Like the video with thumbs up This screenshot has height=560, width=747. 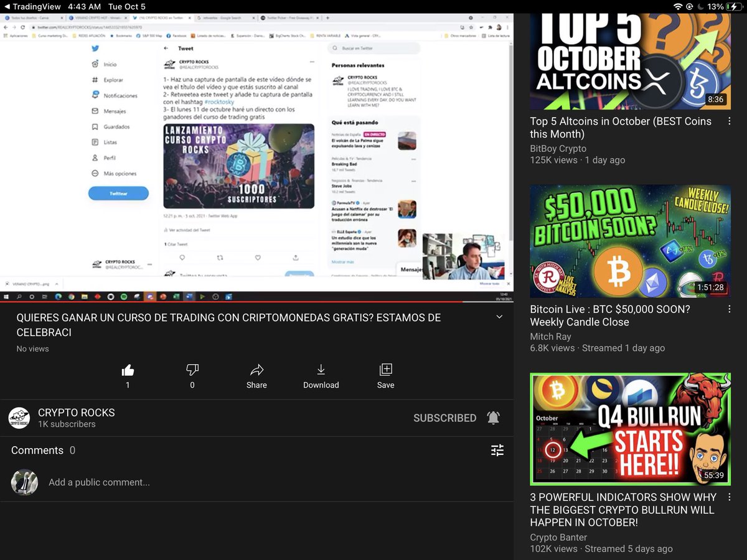pos(128,370)
